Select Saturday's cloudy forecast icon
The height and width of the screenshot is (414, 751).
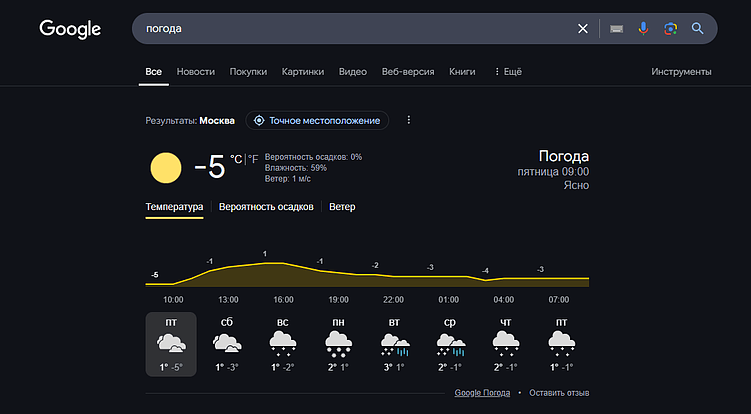tap(227, 343)
